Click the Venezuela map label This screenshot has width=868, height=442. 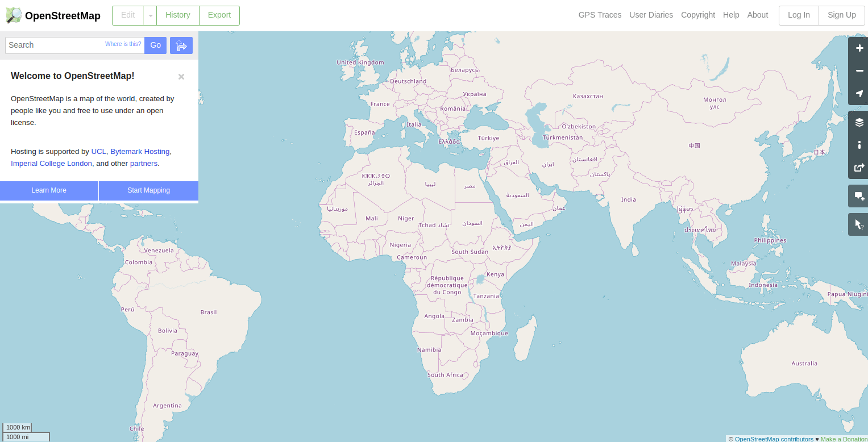[x=159, y=251]
